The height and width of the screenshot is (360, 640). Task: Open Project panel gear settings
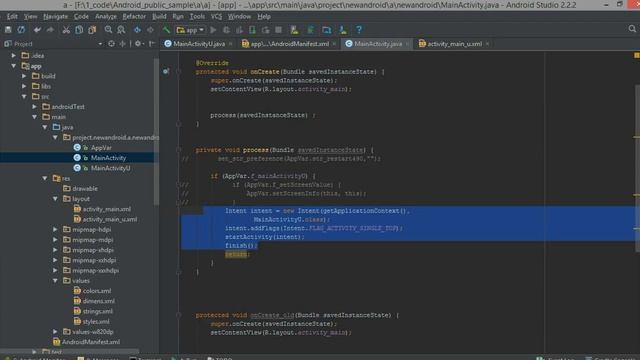point(138,43)
